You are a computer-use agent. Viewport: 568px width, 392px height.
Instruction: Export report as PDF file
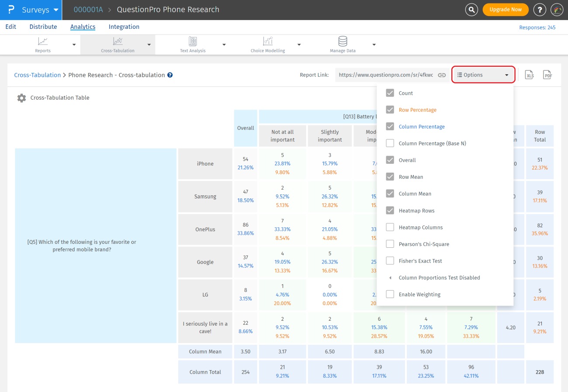coord(547,75)
